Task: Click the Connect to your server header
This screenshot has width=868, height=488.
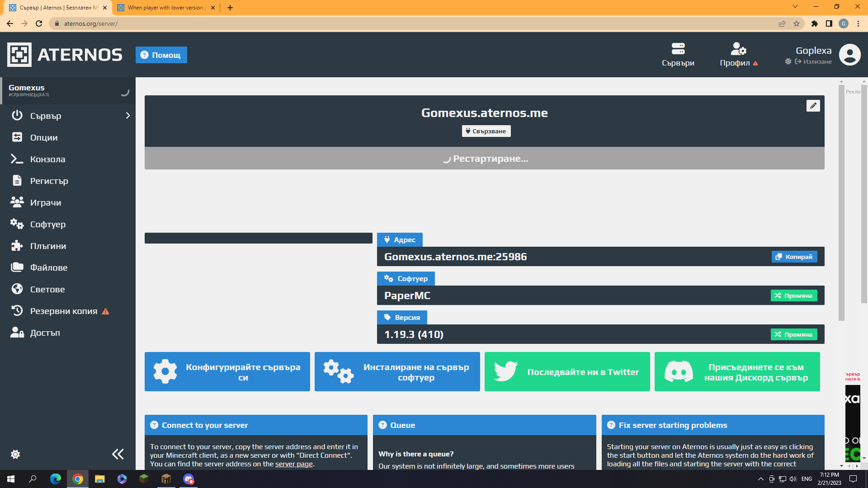Action: pos(256,425)
